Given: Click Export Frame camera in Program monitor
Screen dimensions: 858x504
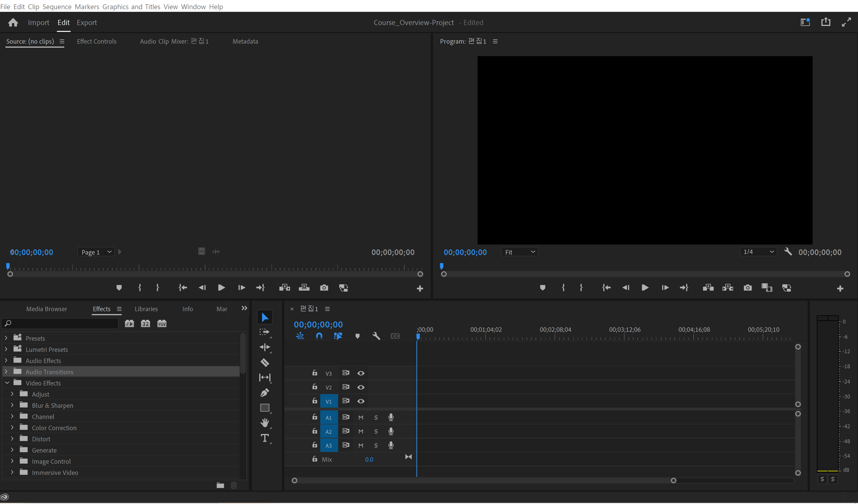Looking at the screenshot, I should point(748,288).
